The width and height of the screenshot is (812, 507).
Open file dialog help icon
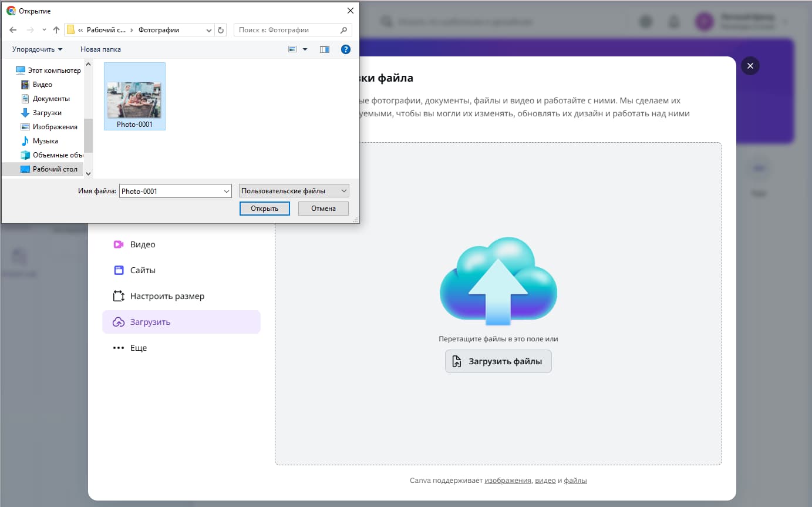(346, 49)
